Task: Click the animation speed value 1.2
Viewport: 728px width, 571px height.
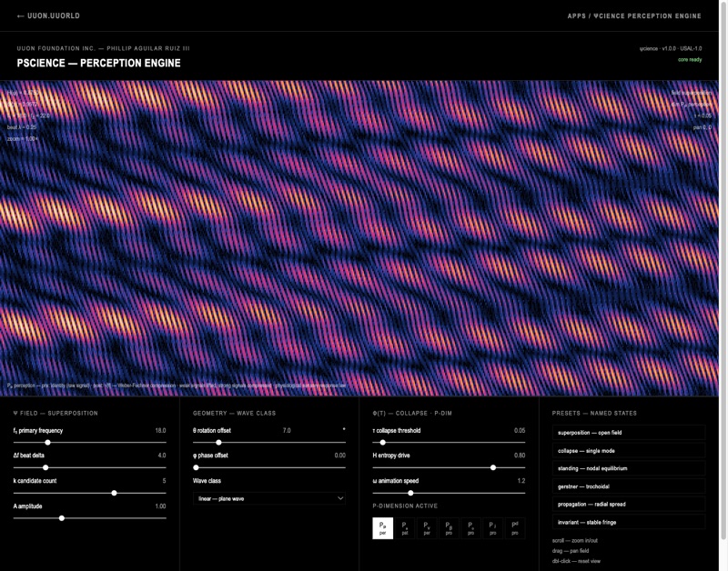Action: pos(521,481)
